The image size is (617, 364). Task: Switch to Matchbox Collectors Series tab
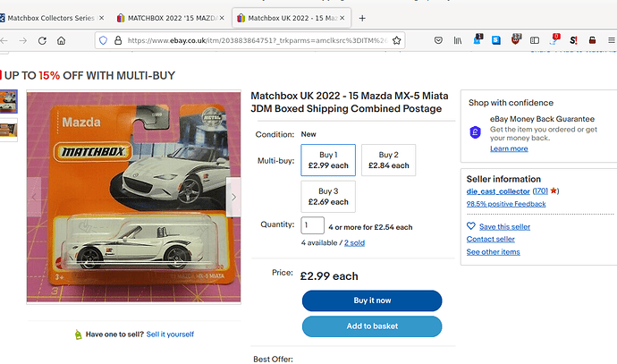[50, 18]
